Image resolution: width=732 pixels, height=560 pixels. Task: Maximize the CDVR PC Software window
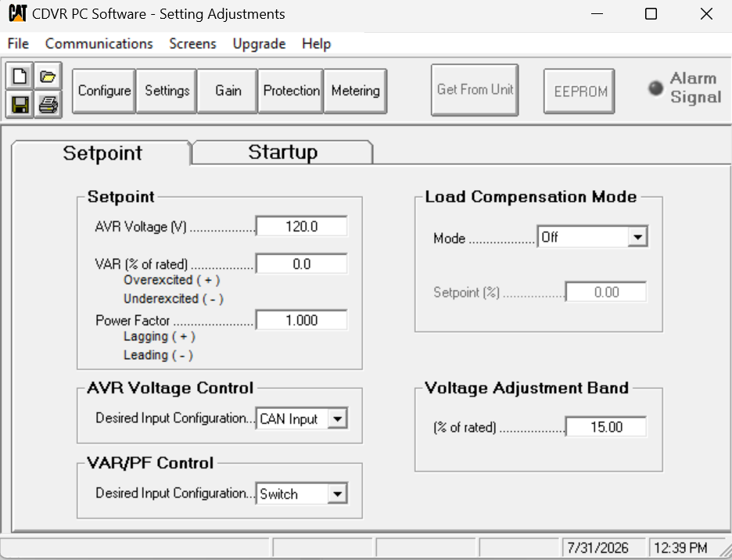pyautogui.click(x=651, y=14)
